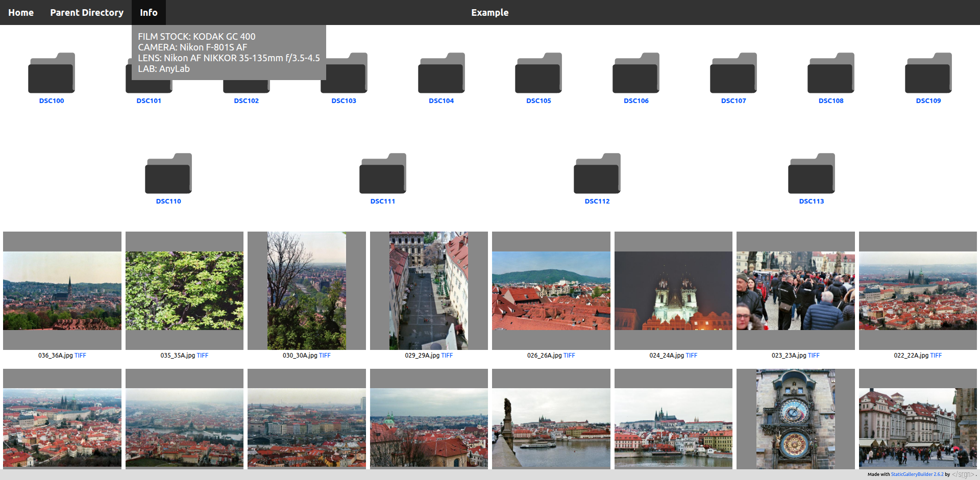Click the Example gallery title
980x480 pixels.
(489, 12)
